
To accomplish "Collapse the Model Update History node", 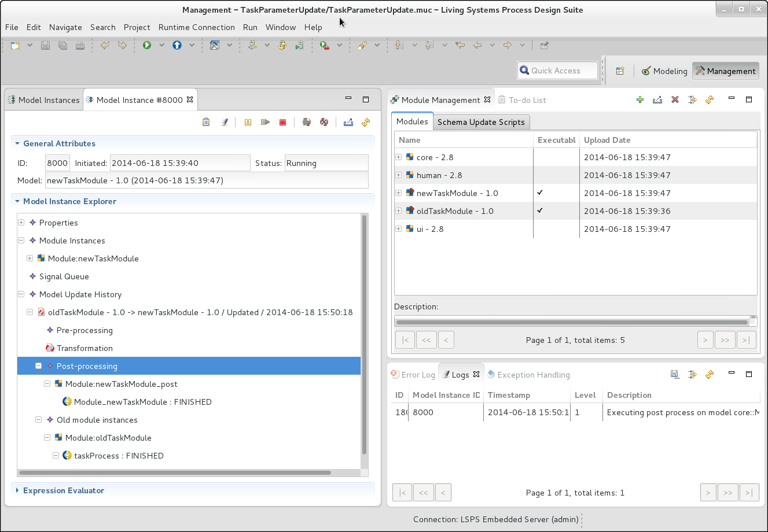I will coord(21,294).
